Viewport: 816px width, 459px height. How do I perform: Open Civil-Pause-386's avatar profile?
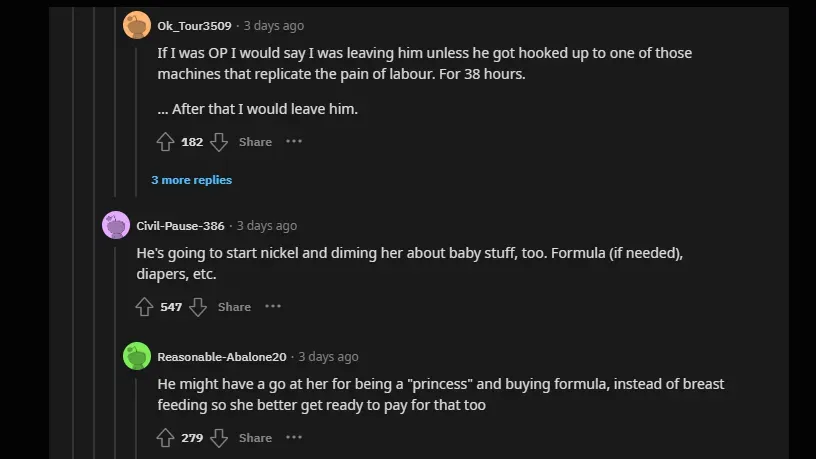click(116, 225)
